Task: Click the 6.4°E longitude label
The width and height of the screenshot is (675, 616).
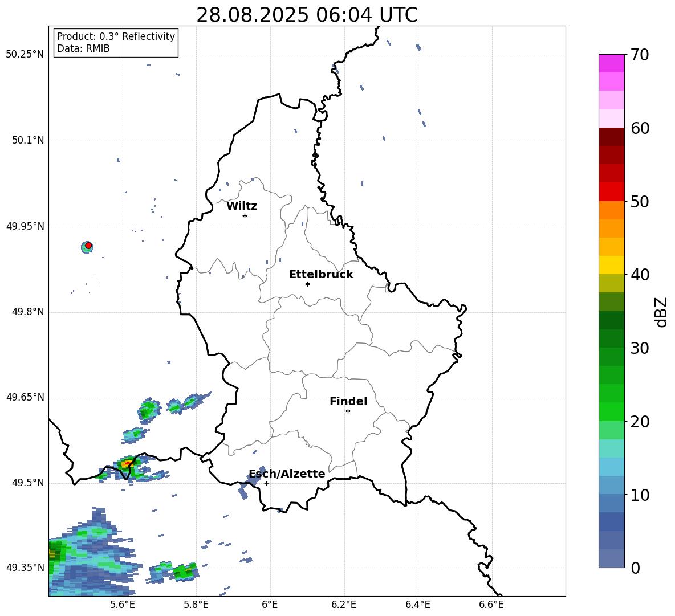Action: (x=417, y=605)
